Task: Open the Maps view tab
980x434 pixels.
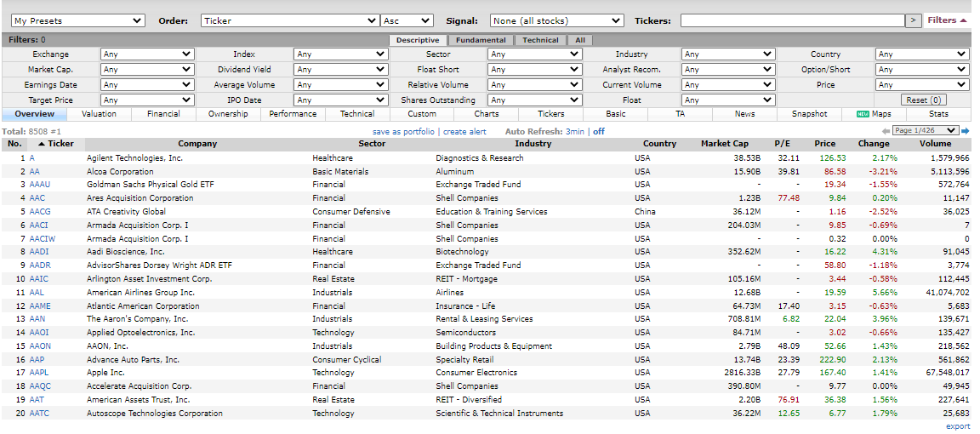Action: (874, 114)
